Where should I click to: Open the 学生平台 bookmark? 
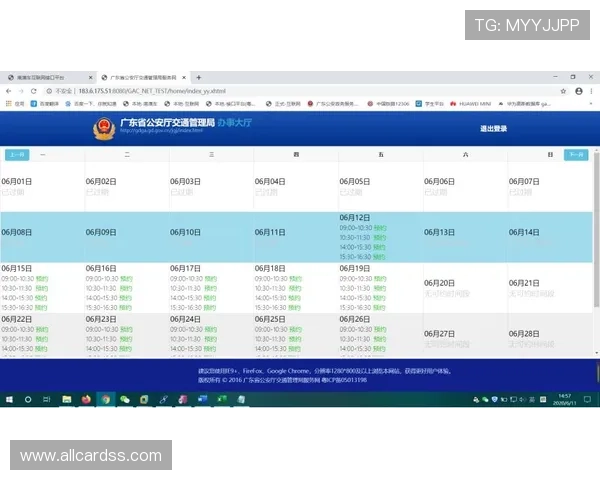tap(429, 104)
